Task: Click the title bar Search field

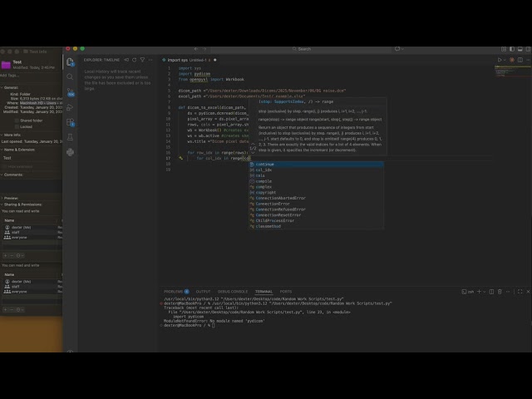Action: point(301,49)
